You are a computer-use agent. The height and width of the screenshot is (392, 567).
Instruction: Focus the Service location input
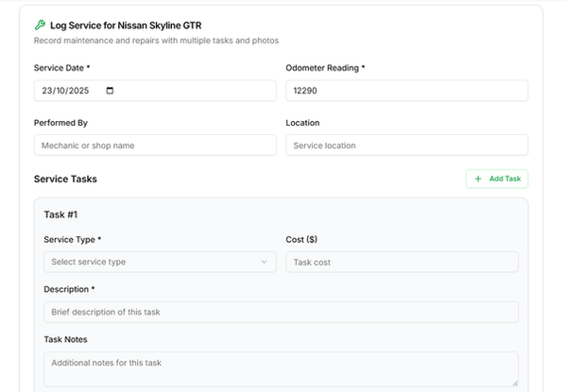click(406, 145)
